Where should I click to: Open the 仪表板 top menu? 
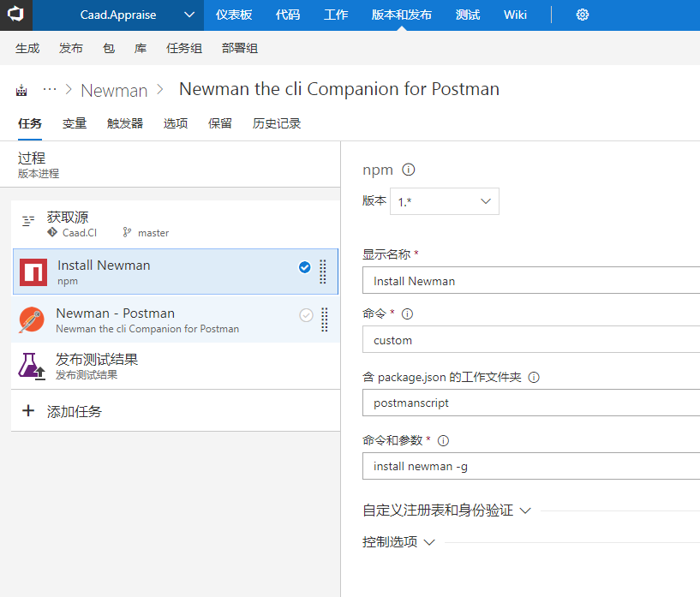click(234, 15)
